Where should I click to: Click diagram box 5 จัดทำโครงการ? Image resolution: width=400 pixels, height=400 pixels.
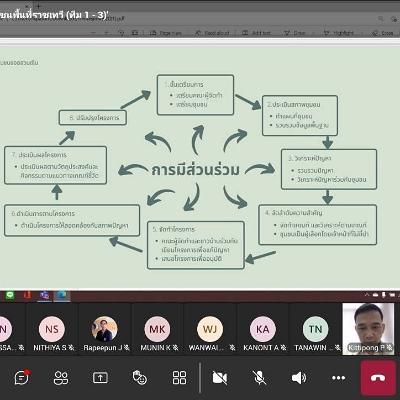coord(196,245)
